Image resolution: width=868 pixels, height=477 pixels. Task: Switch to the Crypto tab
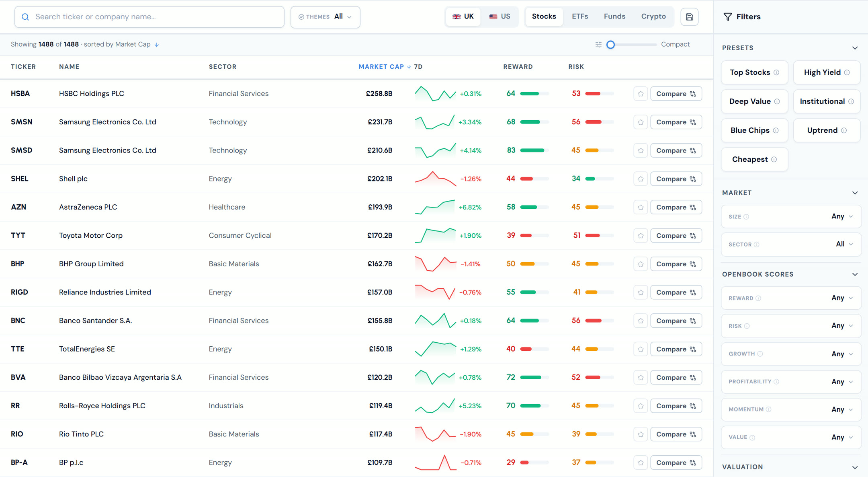653,16
